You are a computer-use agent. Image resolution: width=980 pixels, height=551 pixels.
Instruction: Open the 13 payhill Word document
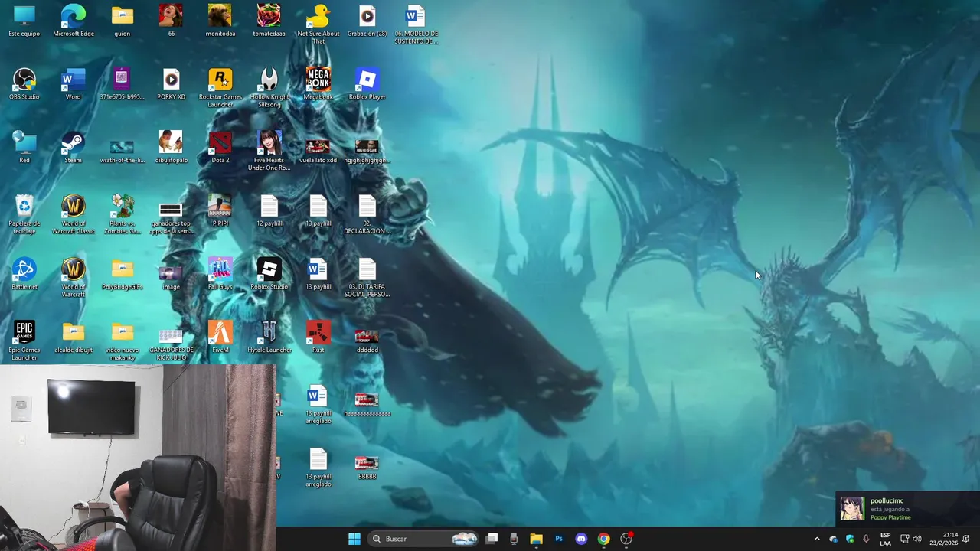pyautogui.click(x=318, y=274)
